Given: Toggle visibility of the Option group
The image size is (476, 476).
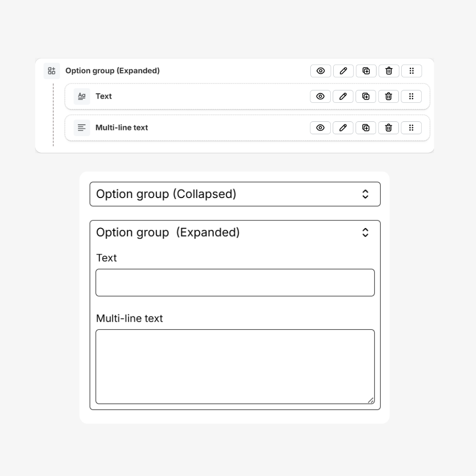Looking at the screenshot, I should click(320, 70).
